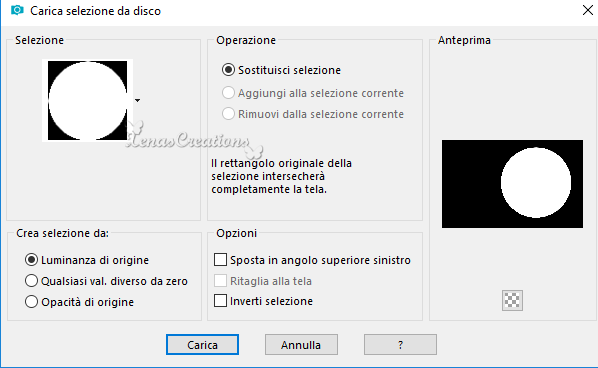Select Luminanza di origine radio button

31,260
